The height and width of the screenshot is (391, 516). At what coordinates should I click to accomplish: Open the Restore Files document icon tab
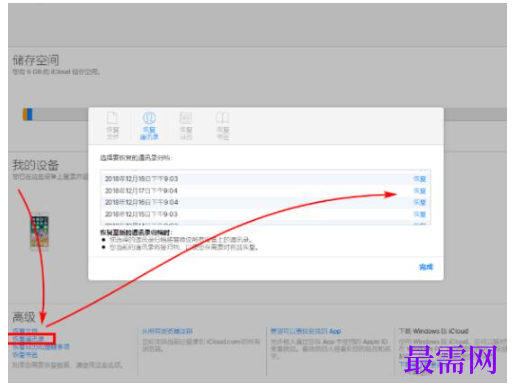(x=112, y=126)
